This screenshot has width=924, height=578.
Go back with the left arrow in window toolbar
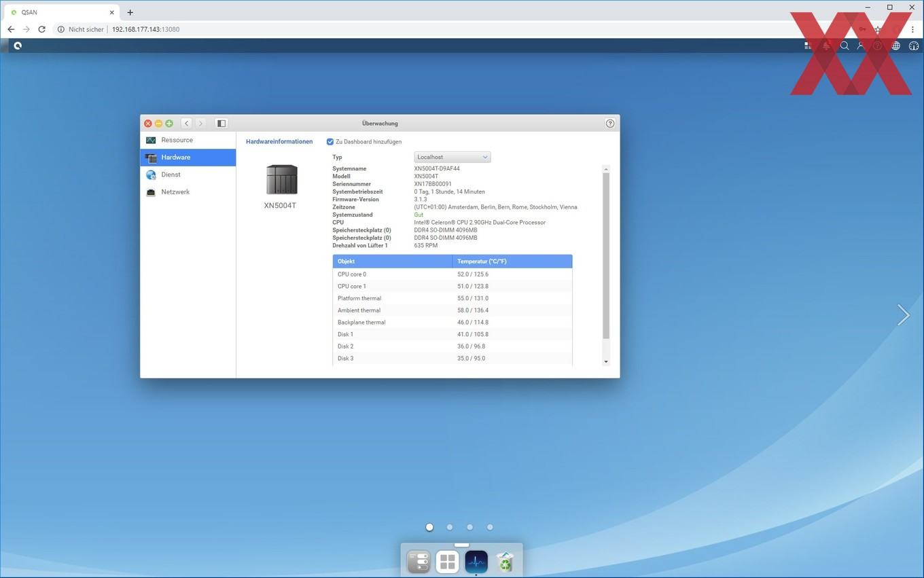pos(186,123)
